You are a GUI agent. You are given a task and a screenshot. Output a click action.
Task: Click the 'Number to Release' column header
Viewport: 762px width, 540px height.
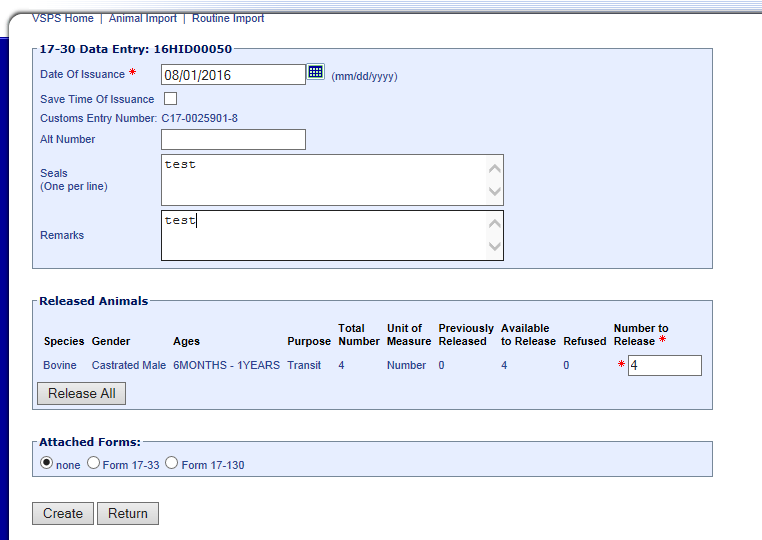tap(641, 335)
